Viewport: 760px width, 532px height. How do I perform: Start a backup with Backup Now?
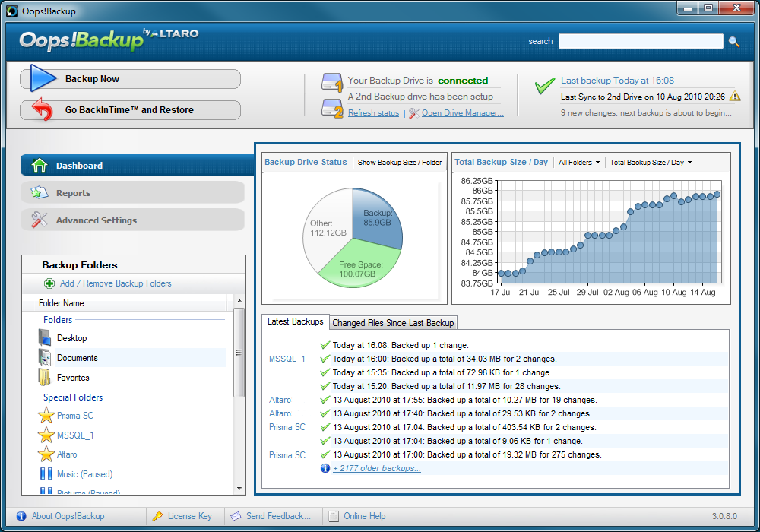pos(131,78)
